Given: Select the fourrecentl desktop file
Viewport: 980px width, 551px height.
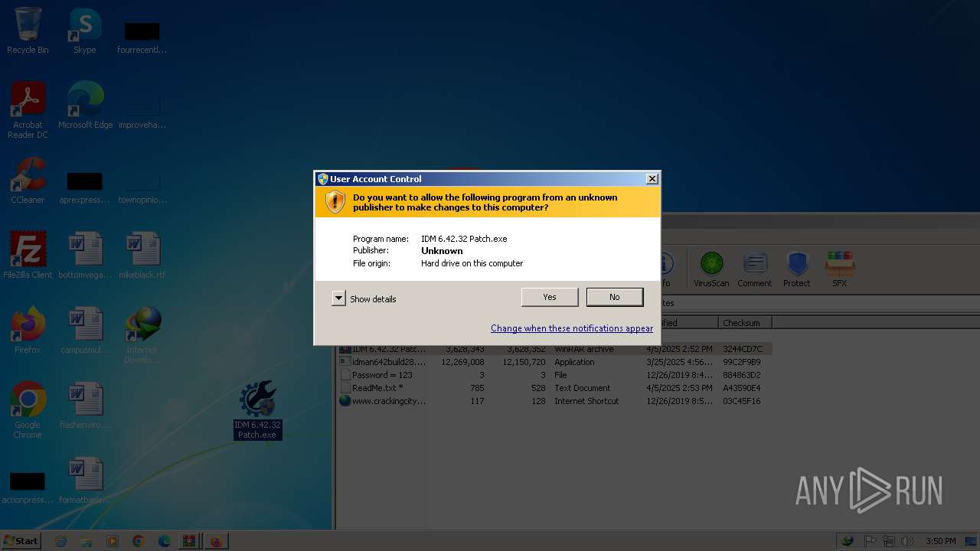Looking at the screenshot, I should click(x=142, y=37).
